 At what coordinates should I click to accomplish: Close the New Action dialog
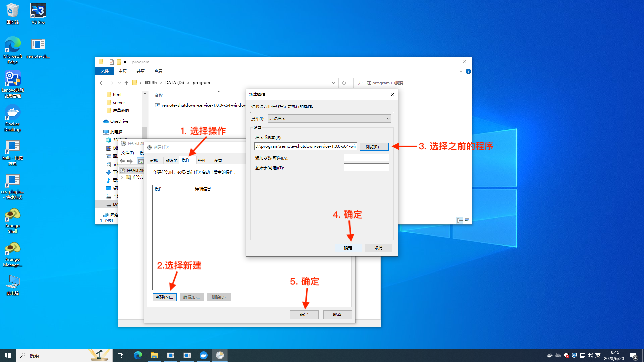393,94
